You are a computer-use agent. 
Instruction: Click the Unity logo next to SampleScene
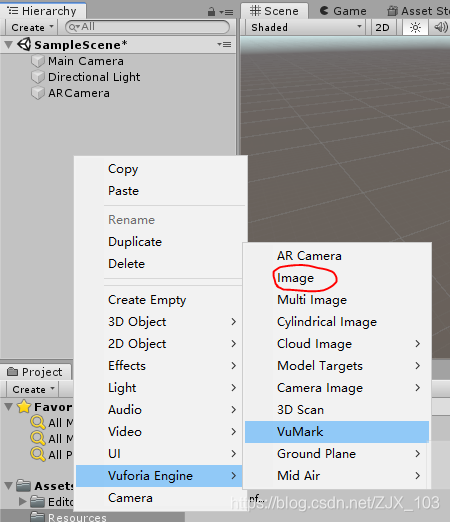tap(24, 44)
